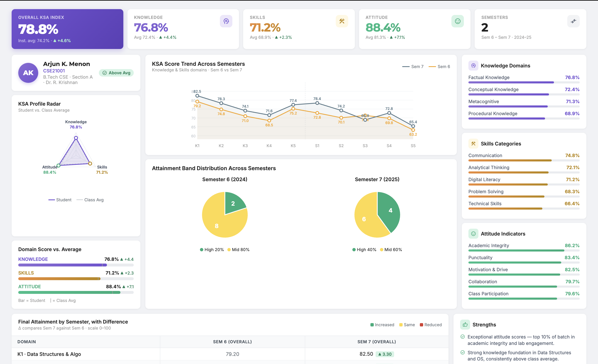This screenshot has width=598, height=364.
Task: Click the Strengths thumbs-up icon
Action: point(465,325)
